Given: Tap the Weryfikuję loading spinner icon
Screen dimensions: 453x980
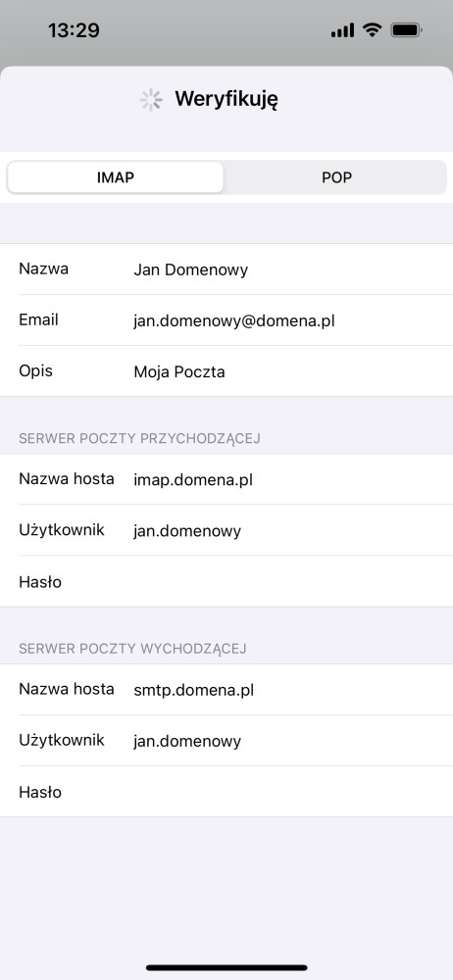Looking at the screenshot, I should (151, 100).
